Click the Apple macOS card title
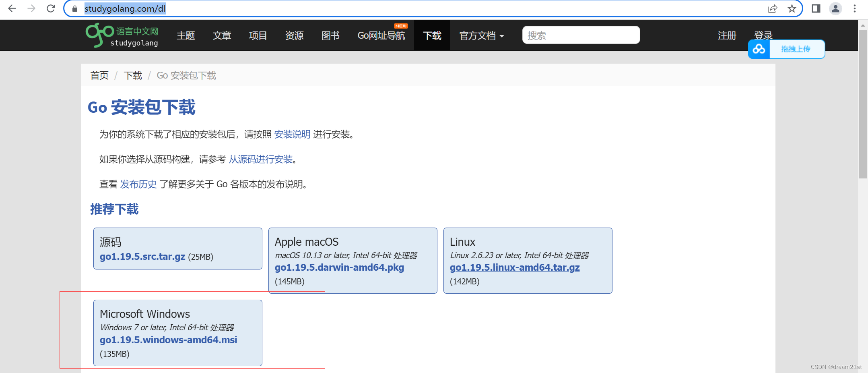868x373 pixels. [x=307, y=242]
